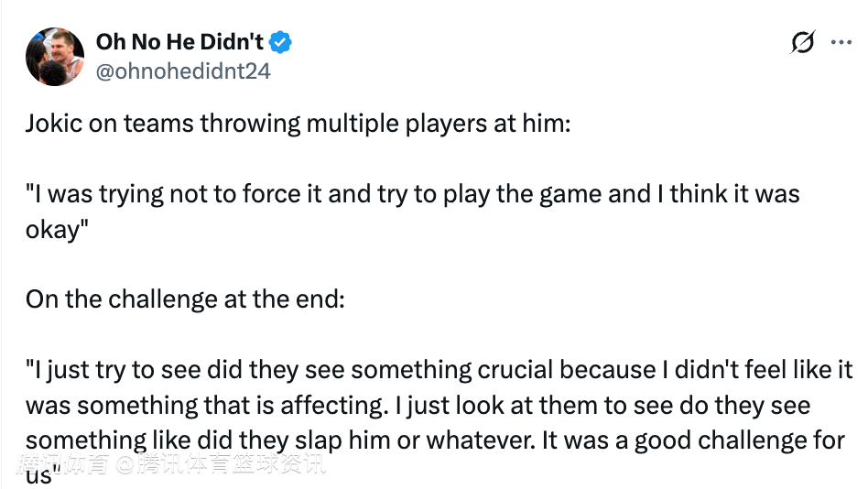Click the Grok explain-post icon
This screenshot has width=868, height=489.
803,43
